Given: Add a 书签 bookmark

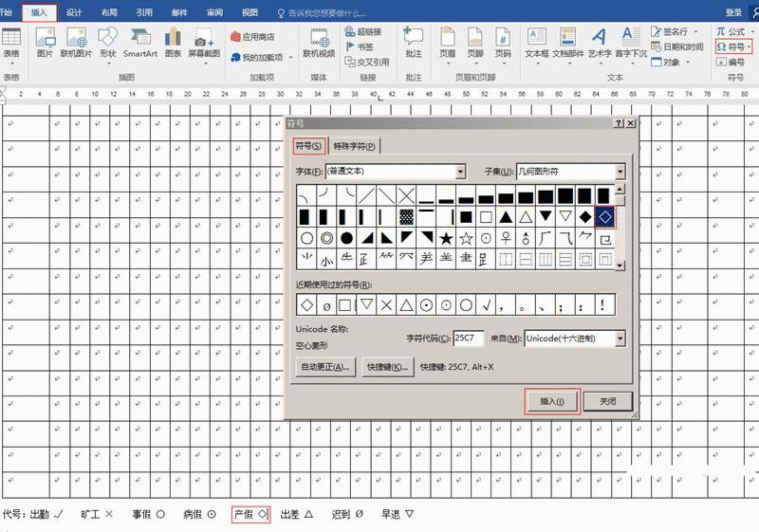Looking at the screenshot, I should pos(360,46).
